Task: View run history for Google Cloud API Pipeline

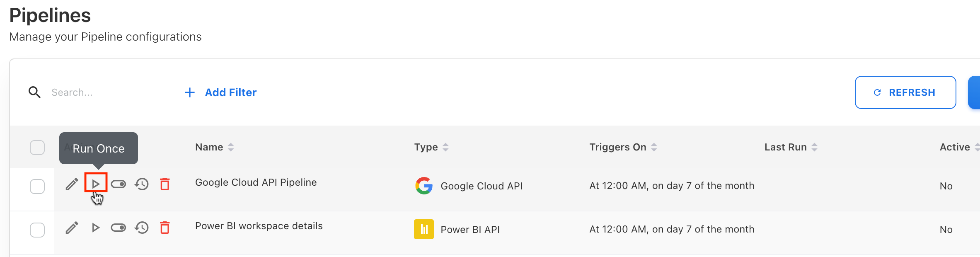Action: [x=142, y=184]
